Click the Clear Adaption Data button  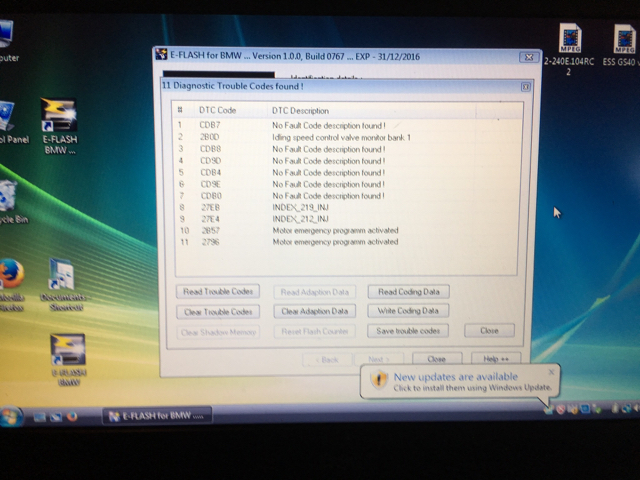(x=315, y=311)
